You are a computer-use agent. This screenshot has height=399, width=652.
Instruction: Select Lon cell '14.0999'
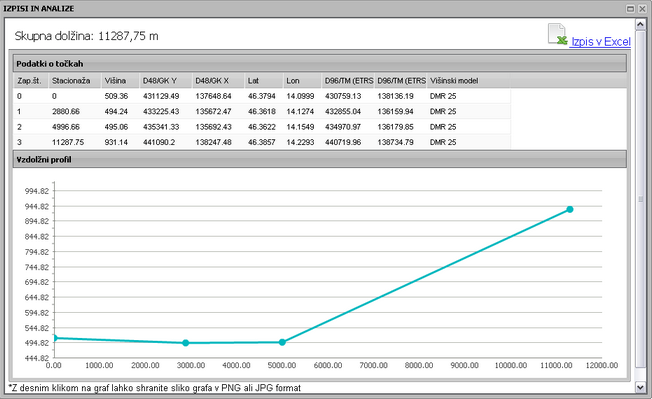click(300, 96)
